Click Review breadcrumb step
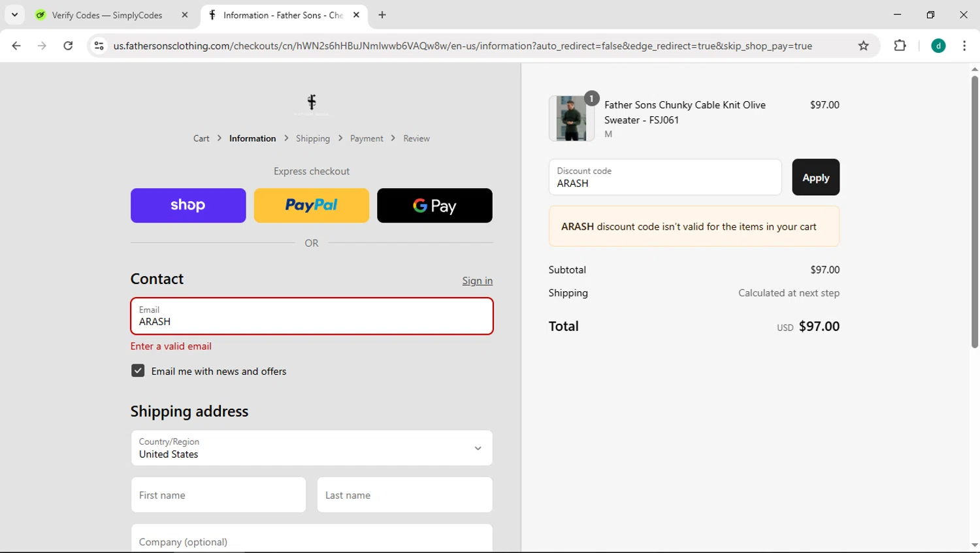The width and height of the screenshot is (980, 553). point(416,138)
